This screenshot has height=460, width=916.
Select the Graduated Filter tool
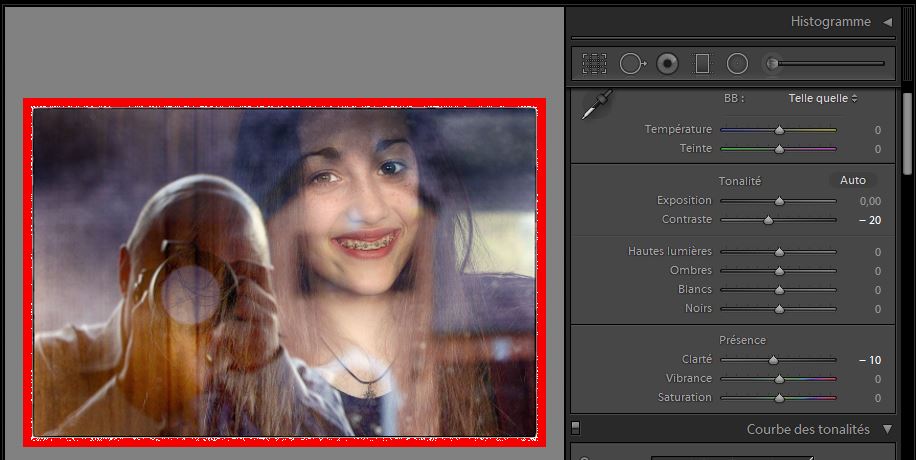702,64
